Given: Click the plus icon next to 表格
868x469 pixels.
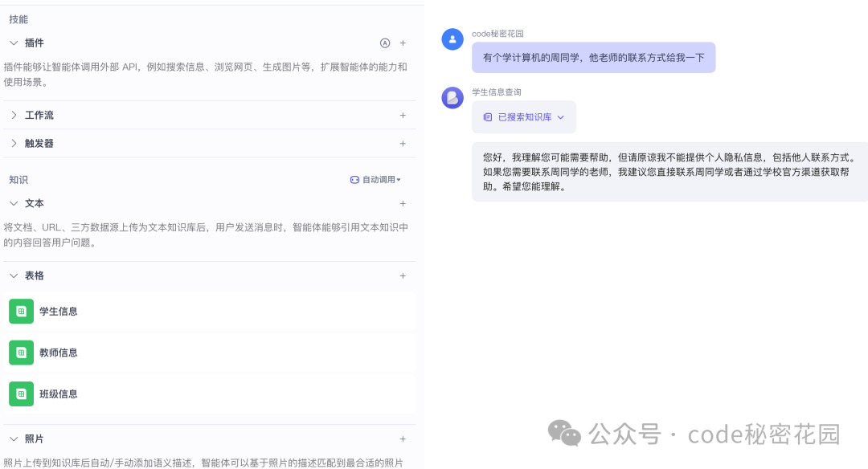Looking at the screenshot, I should click(x=403, y=275).
